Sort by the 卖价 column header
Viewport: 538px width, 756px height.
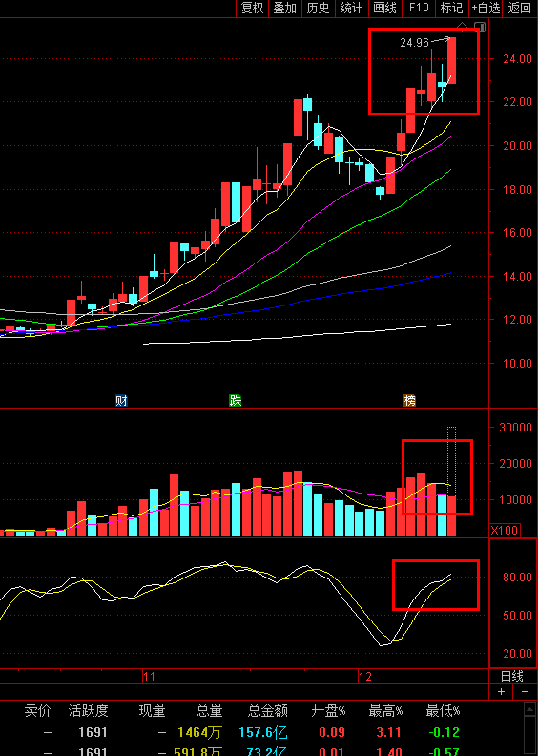(37, 710)
